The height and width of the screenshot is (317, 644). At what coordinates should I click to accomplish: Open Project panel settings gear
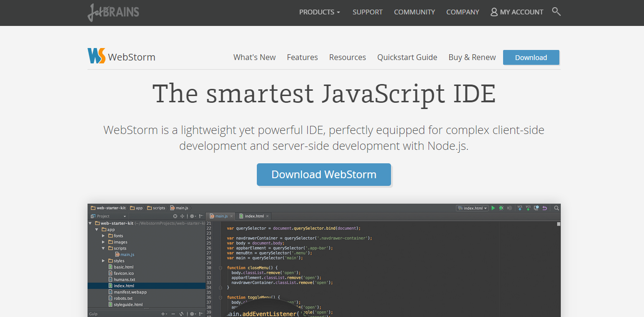(192, 216)
